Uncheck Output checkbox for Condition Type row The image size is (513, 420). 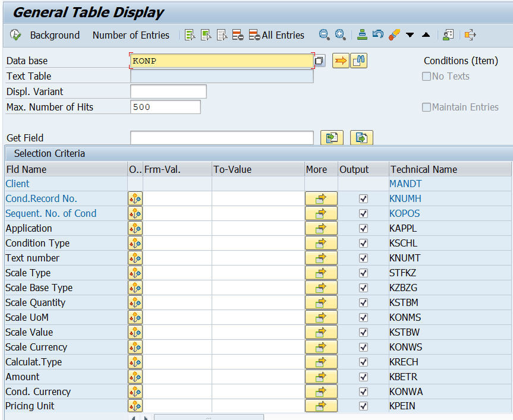363,243
